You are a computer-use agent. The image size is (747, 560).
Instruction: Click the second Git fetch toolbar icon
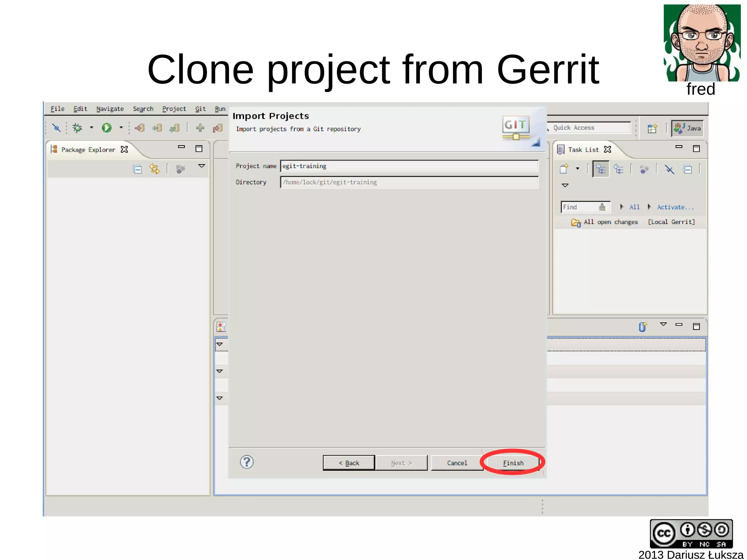(157, 128)
